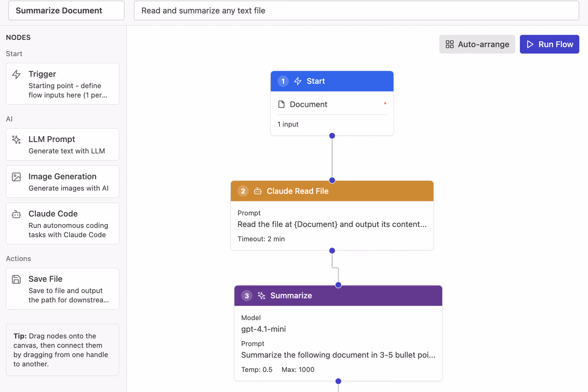Viewport: 588px width, 392px height.
Task: Click the Trigger node lightning icon
Action: click(16, 74)
